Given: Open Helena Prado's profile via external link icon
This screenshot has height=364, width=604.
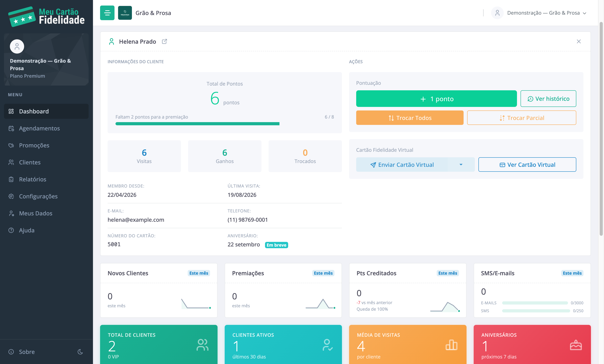Looking at the screenshot, I should (165, 41).
